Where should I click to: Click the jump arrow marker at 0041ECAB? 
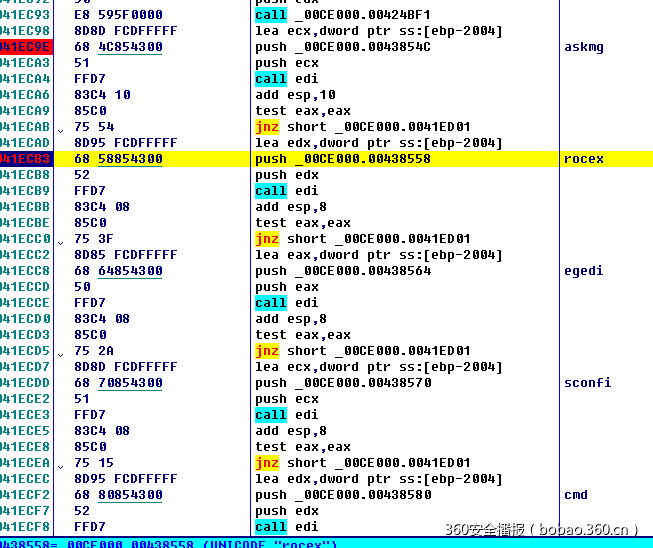tap(61, 128)
